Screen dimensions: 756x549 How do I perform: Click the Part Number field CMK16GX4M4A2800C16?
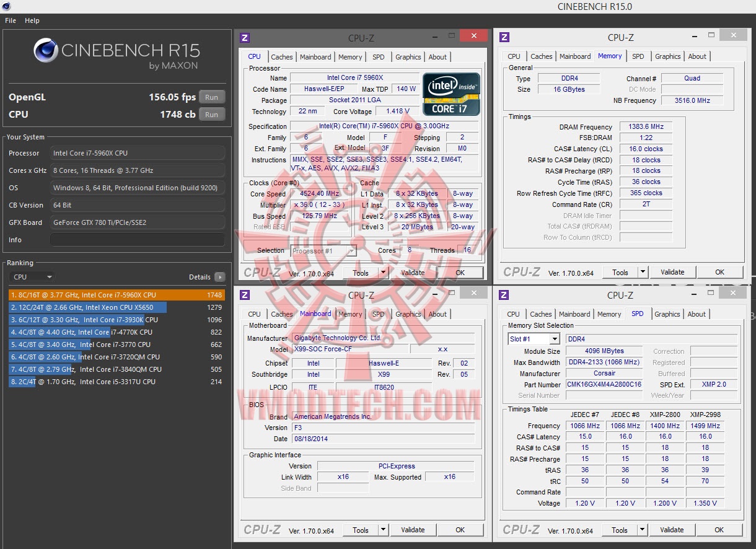point(604,385)
